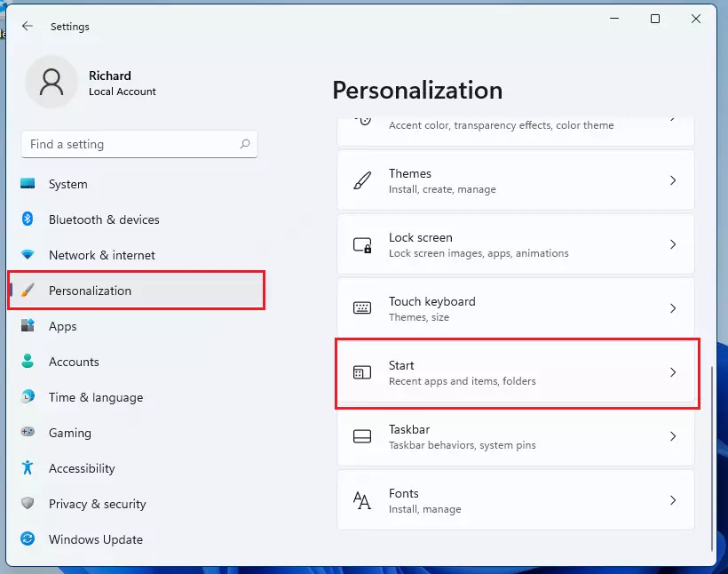
Task: Open Accessibility settings
Action: click(x=137, y=468)
